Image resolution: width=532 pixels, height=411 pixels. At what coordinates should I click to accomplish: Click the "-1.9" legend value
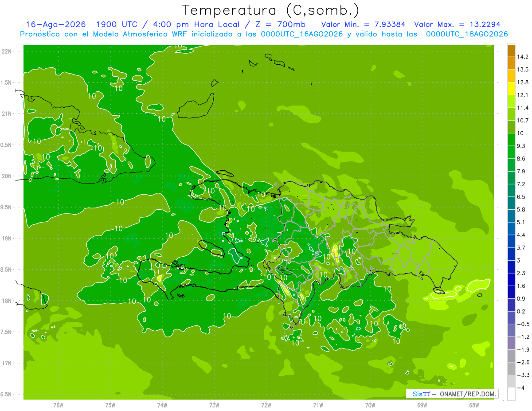pos(523,349)
